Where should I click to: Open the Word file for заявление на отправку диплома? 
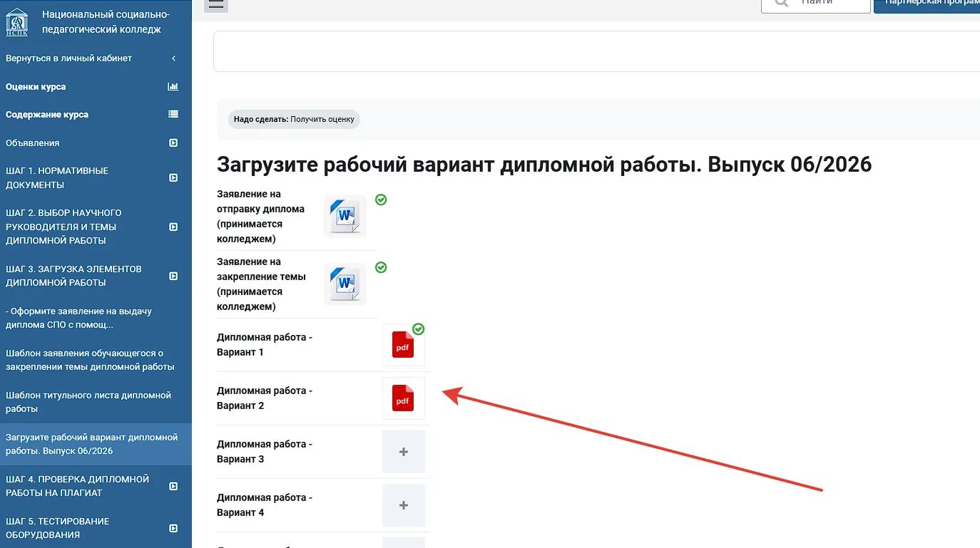point(345,216)
